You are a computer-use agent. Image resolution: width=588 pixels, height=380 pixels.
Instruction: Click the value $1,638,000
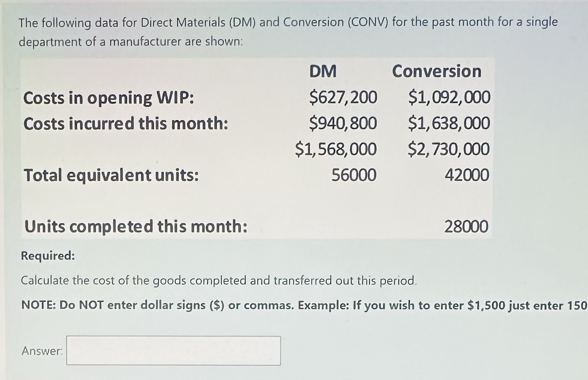coord(449,124)
